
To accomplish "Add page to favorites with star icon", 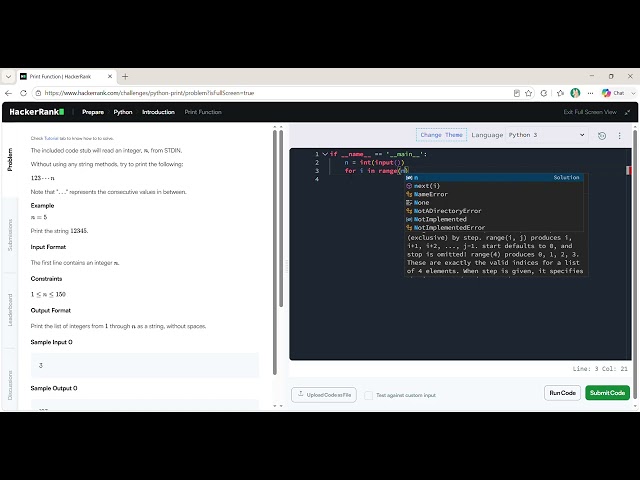I will tap(529, 93).
